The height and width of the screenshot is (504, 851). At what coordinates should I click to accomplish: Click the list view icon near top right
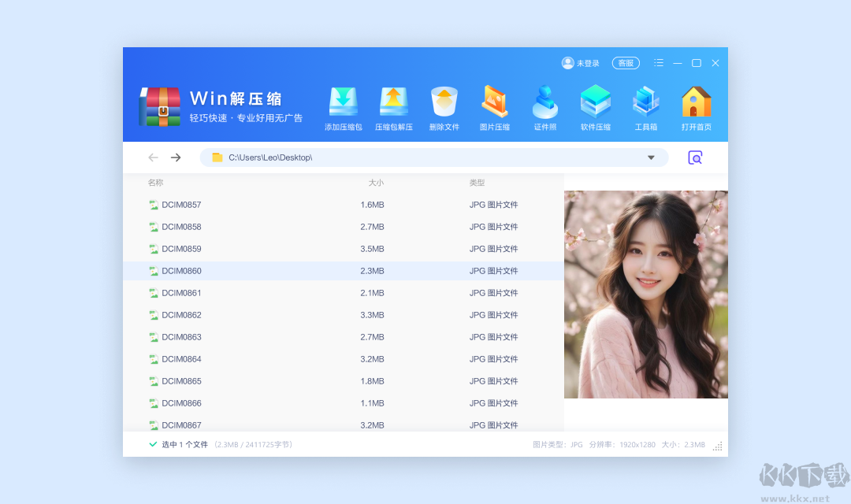coord(659,63)
